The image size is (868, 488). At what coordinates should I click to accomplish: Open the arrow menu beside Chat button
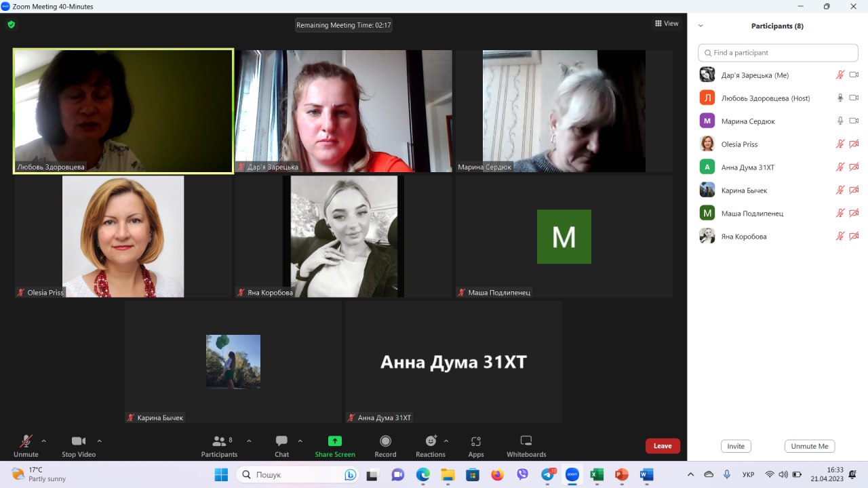[300, 441]
